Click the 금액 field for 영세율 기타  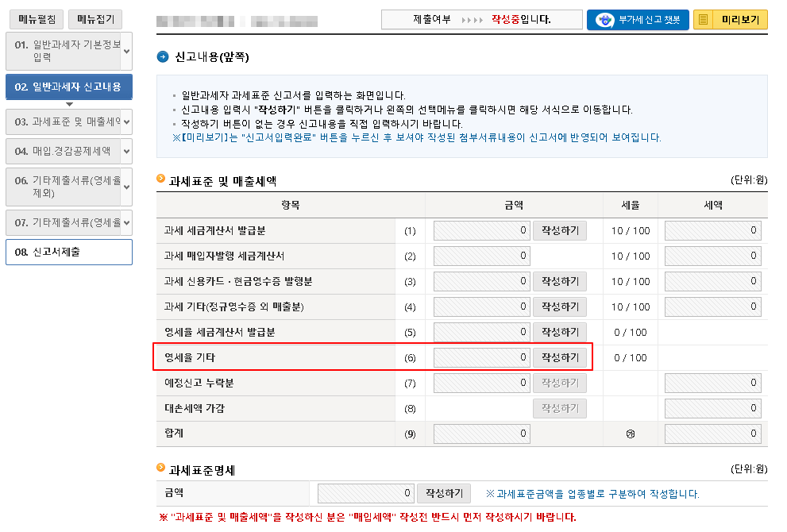pyautogui.click(x=482, y=358)
